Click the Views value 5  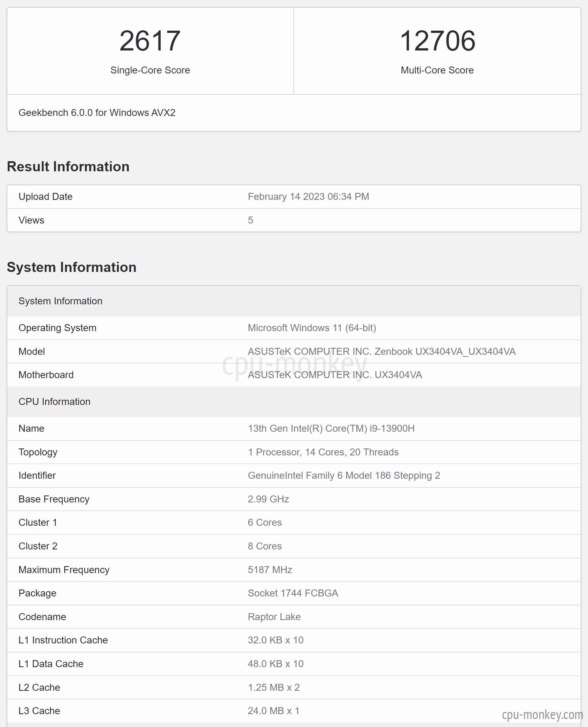pos(250,220)
